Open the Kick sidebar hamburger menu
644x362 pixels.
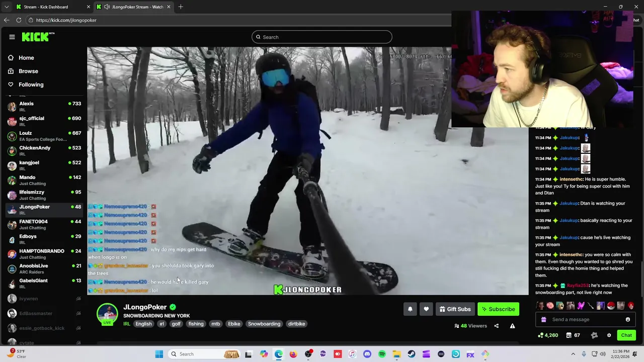point(12,37)
